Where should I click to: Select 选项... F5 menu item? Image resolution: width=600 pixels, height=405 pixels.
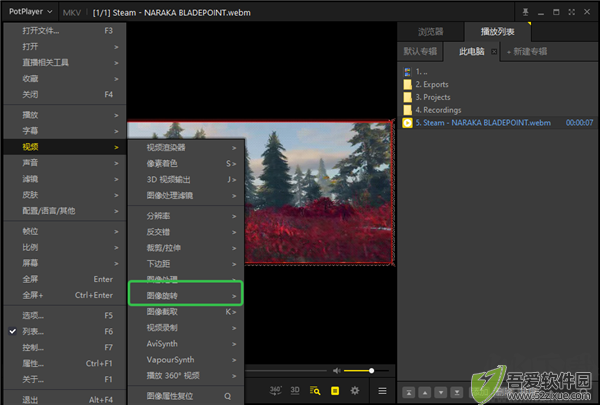coord(65,315)
